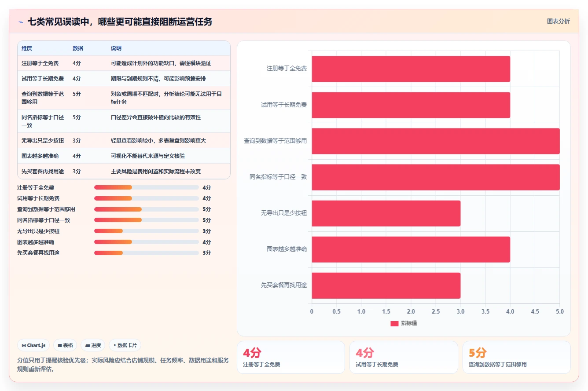This screenshot has width=588, height=391.
Task: Click the 图表分析 label in the header
Action: [558, 21]
